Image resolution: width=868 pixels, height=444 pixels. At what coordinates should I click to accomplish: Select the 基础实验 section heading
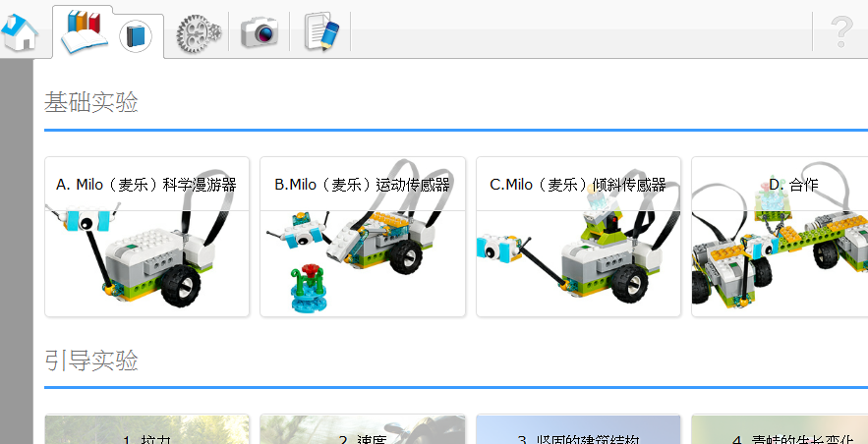pyautogui.click(x=91, y=102)
